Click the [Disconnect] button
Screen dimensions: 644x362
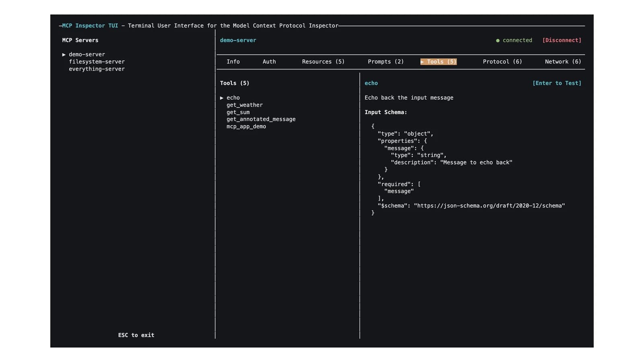coord(561,40)
